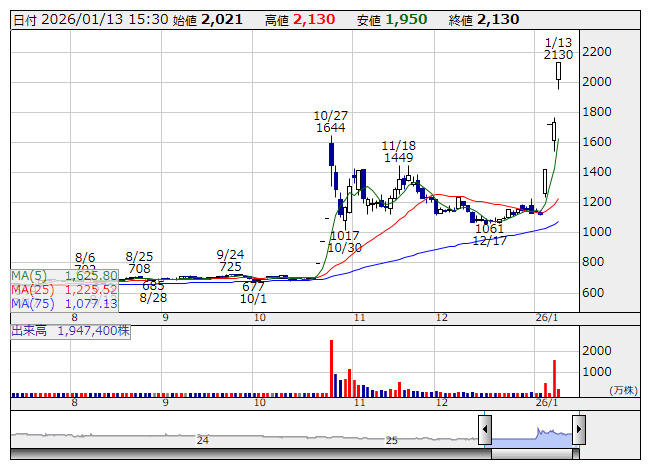Image resolution: width=653 pixels, height=470 pixels.
Task: Click the tallest red volume bar in October
Action: [331, 366]
